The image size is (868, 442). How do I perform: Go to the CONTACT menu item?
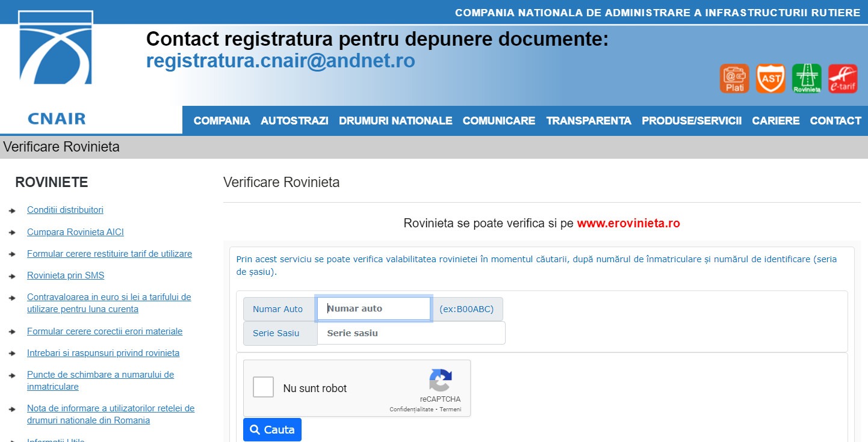pyautogui.click(x=835, y=121)
